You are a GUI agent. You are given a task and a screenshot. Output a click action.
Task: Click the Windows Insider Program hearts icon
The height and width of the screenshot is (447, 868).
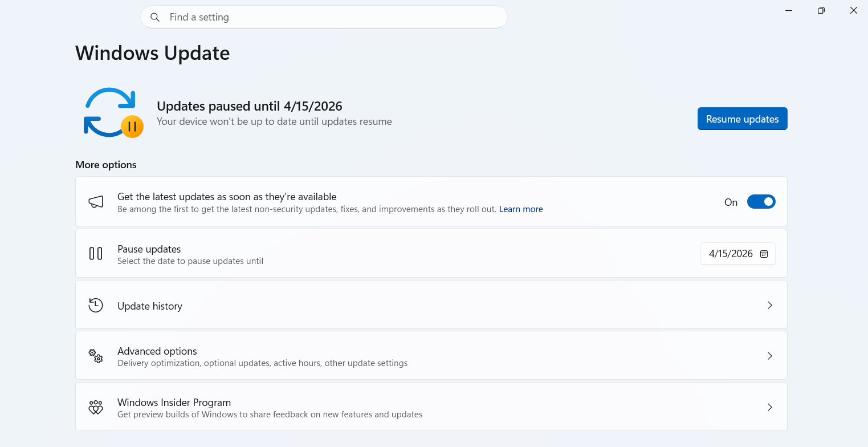96,407
